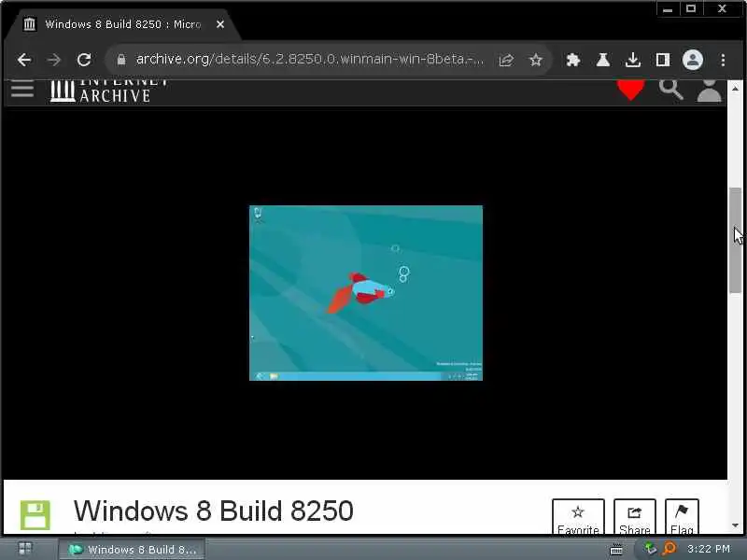
Task: Click the orange search tray icon
Action: [669, 549]
